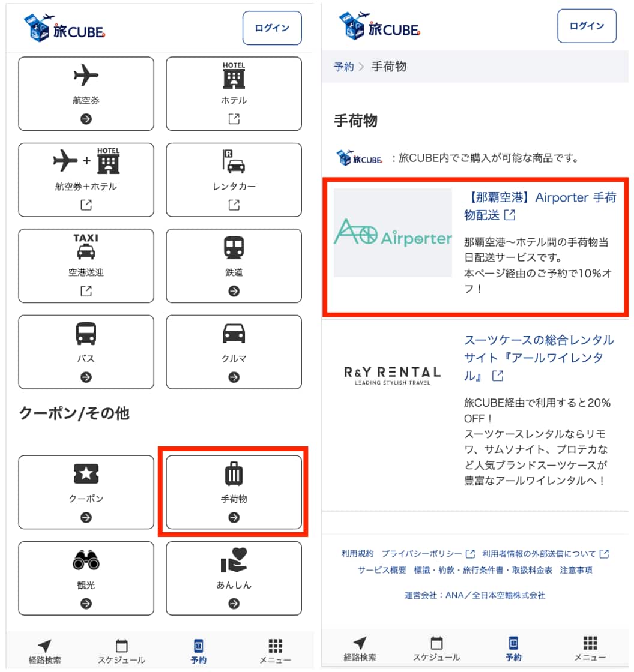The width and height of the screenshot is (634, 672).
Task: Open the 観光 binoculars icon
Action: point(86,560)
